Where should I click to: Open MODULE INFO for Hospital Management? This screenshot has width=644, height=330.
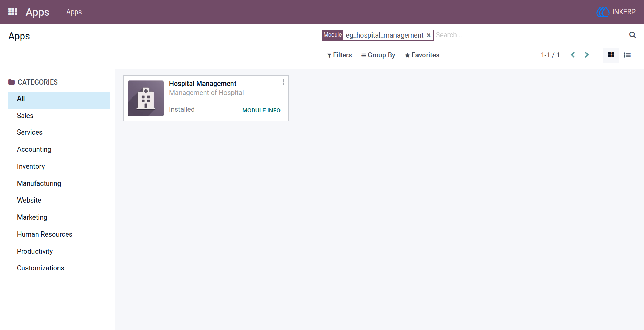261,110
